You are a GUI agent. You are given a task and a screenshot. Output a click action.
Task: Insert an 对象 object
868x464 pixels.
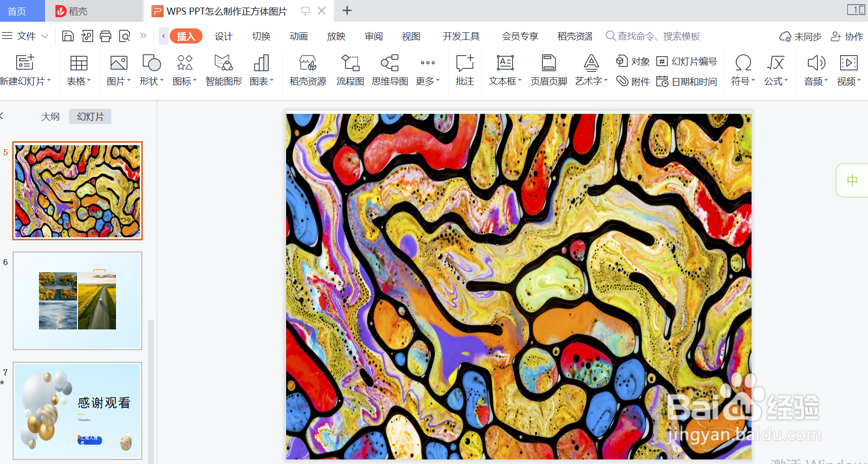(633, 61)
